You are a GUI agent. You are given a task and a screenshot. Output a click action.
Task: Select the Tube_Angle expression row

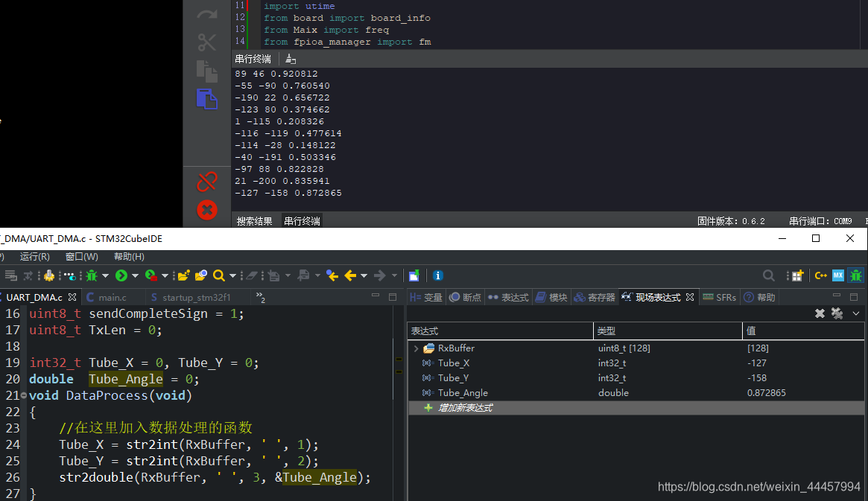coord(636,393)
